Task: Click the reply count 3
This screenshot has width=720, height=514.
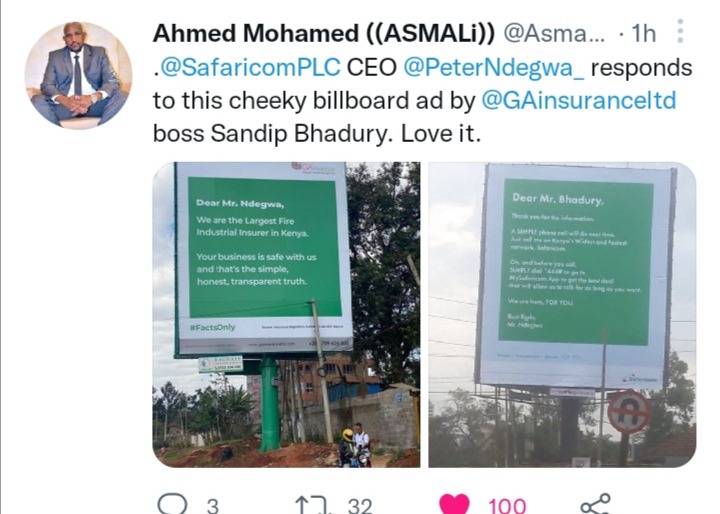Action: tap(212, 506)
